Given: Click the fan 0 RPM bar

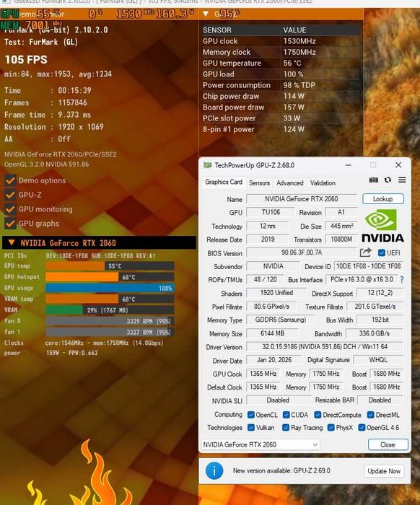Looking at the screenshot, I should [x=110, y=321].
